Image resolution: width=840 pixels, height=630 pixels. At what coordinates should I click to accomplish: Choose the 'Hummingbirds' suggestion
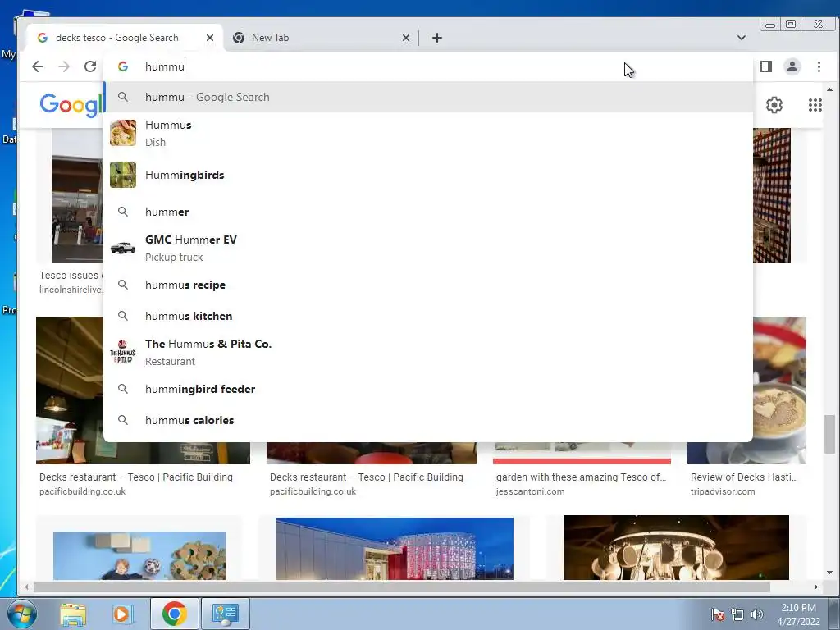(x=428, y=176)
